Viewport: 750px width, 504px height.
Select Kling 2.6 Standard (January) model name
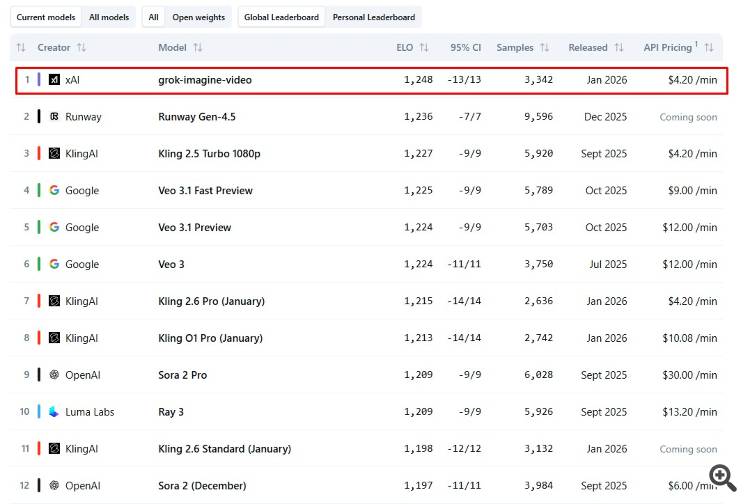224,449
